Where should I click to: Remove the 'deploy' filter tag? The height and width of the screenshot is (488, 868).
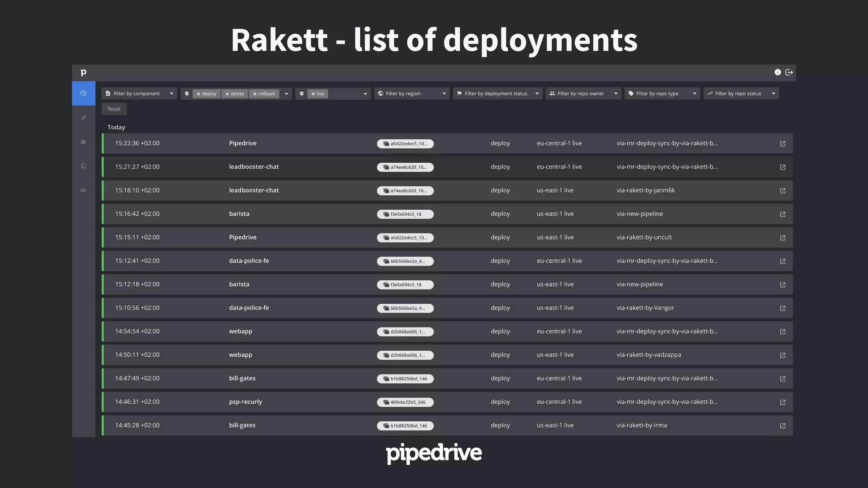click(198, 94)
